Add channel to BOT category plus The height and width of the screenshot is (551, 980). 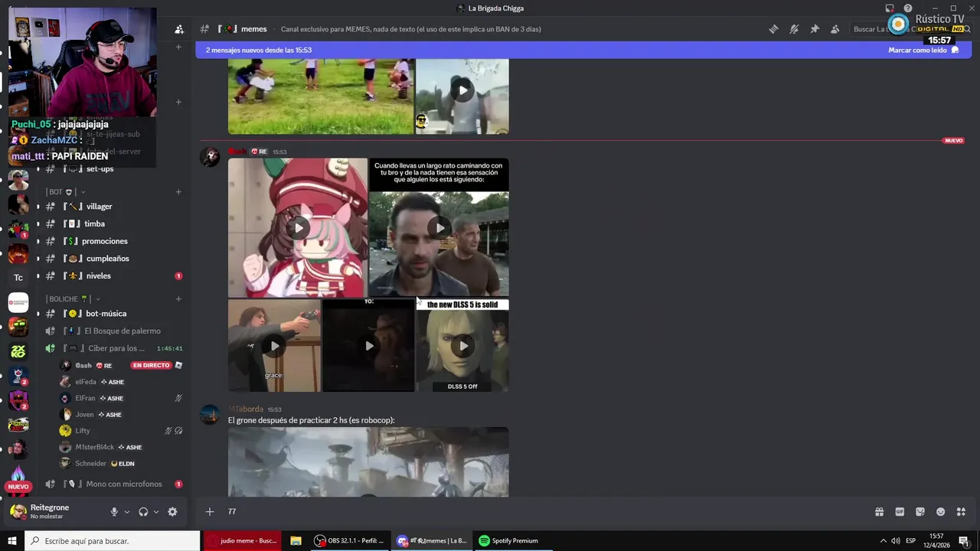[x=178, y=192]
